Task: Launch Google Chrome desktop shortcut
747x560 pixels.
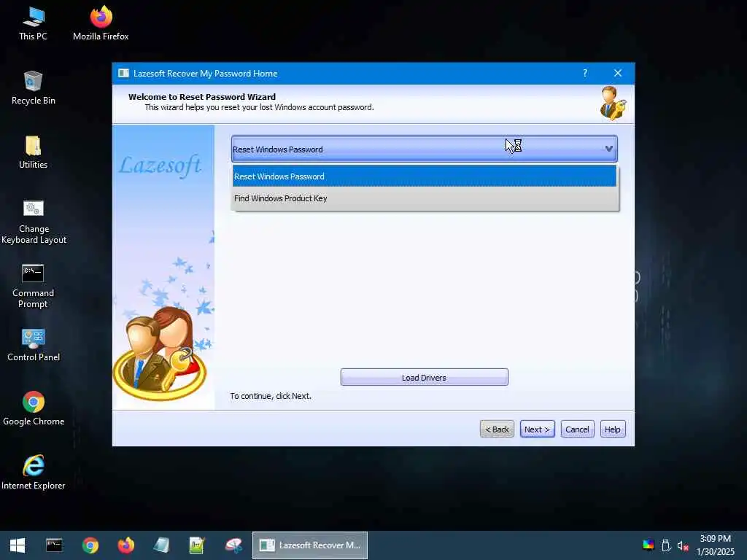Action: 34,409
